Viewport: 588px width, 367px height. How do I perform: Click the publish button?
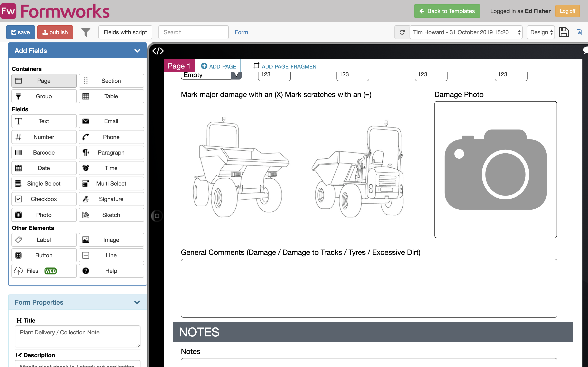pos(55,32)
